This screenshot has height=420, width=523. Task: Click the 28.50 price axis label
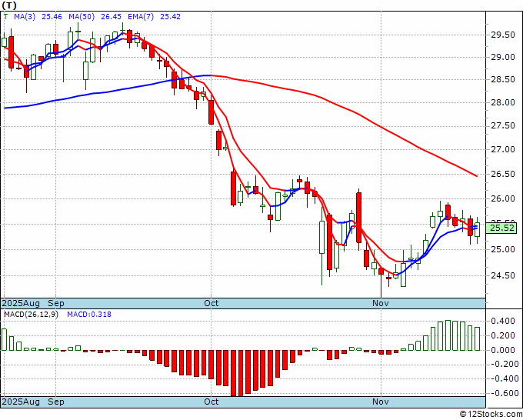(x=503, y=80)
